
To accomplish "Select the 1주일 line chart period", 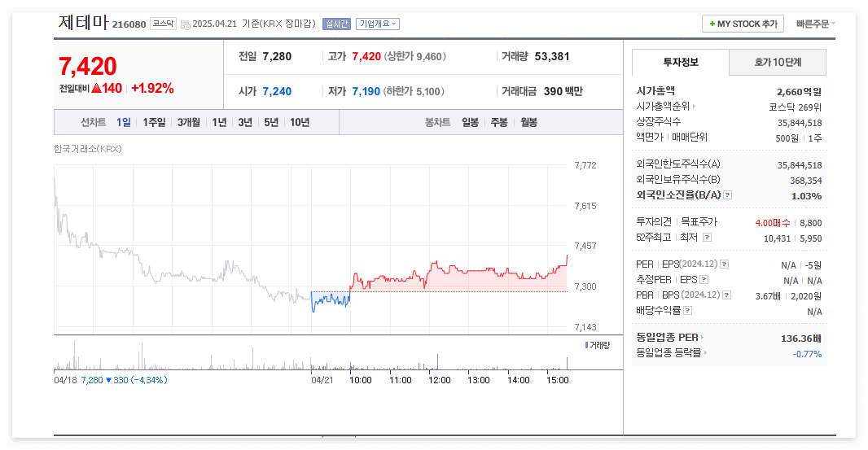I will pos(154,122).
